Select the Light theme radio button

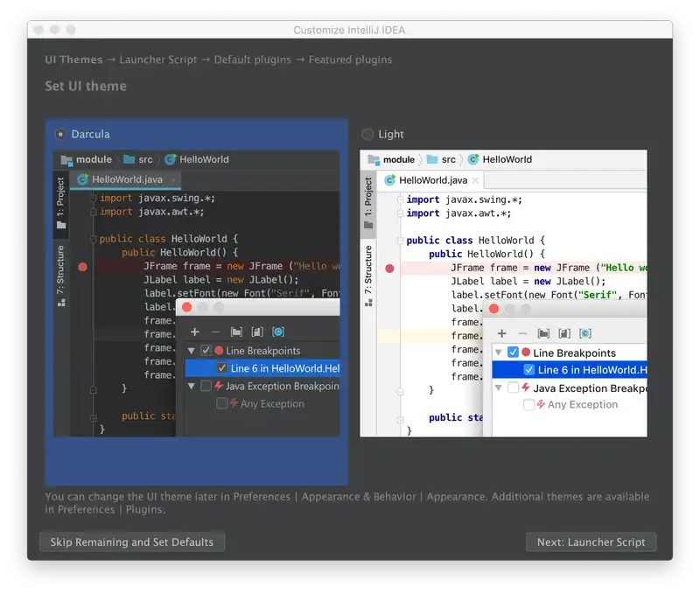[367, 134]
